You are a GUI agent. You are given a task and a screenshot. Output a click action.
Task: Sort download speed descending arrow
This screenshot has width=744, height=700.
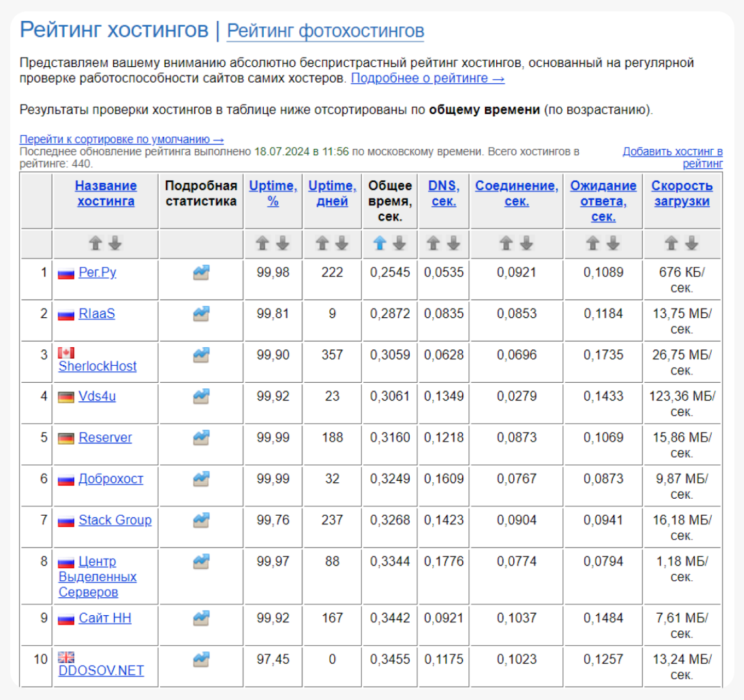[692, 243]
